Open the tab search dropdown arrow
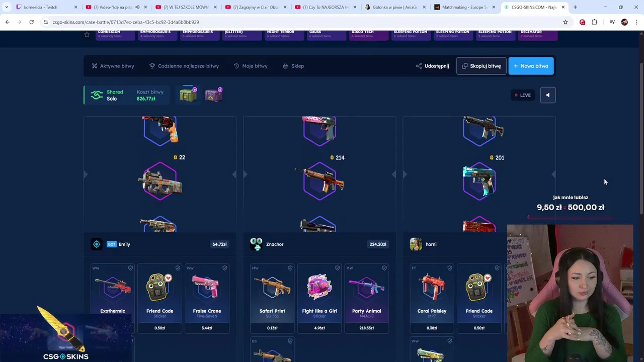 tap(6, 7)
